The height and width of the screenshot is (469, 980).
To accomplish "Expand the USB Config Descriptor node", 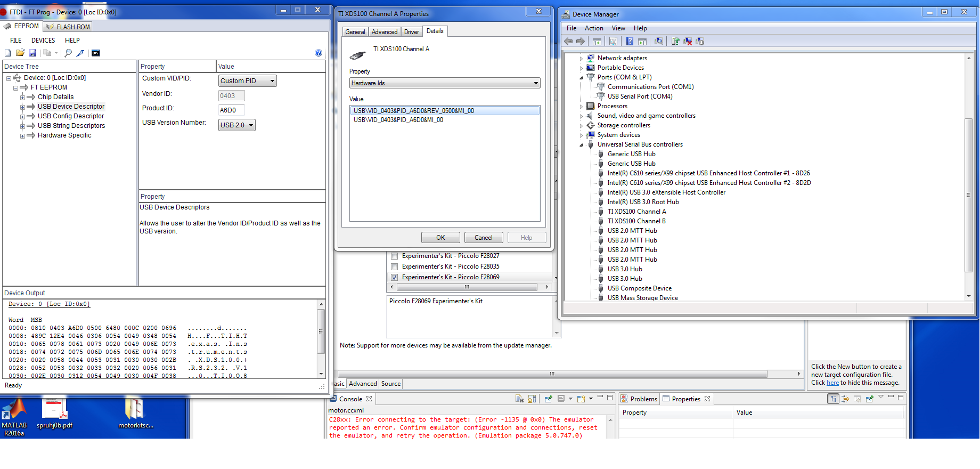I will pyautogui.click(x=22, y=117).
